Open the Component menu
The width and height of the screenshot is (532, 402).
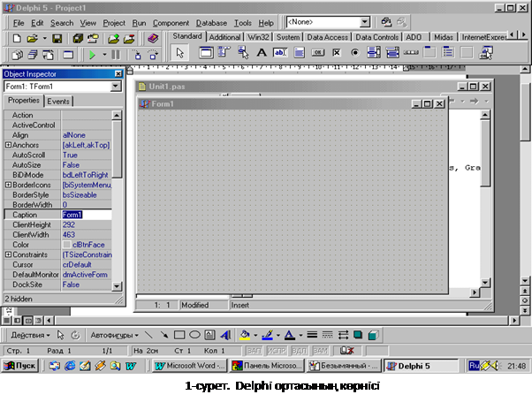[x=171, y=23]
